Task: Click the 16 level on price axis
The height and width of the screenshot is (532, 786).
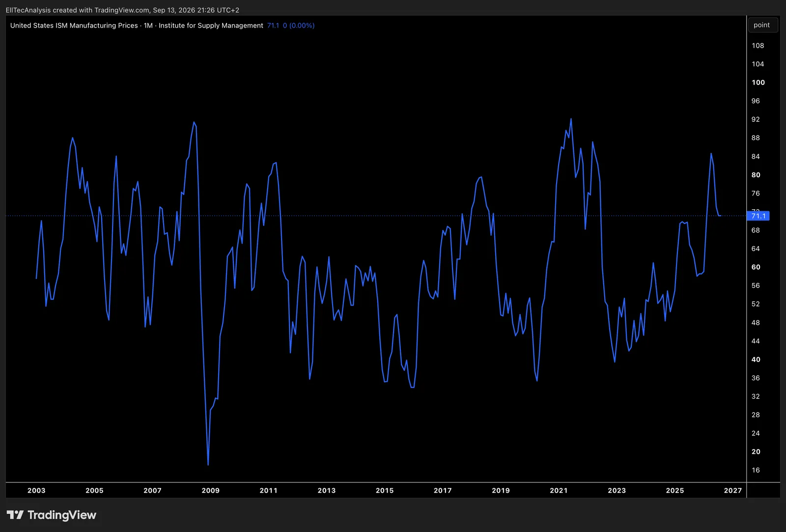Action: pos(756,470)
